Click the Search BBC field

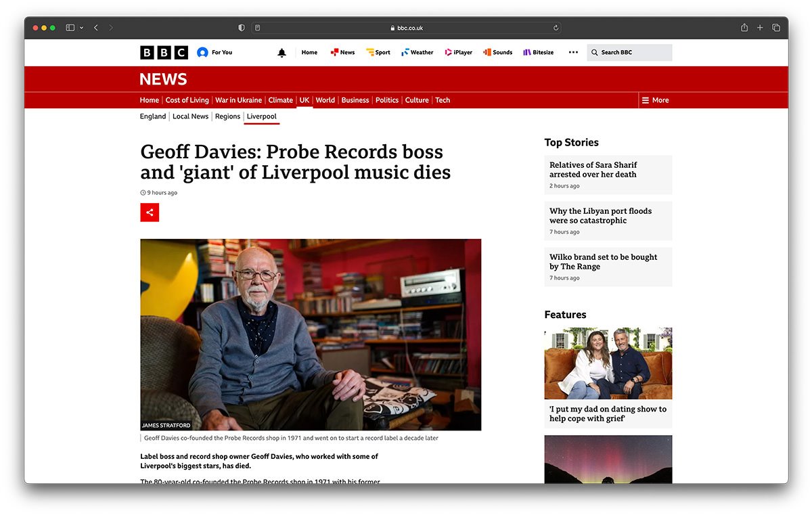pos(629,52)
